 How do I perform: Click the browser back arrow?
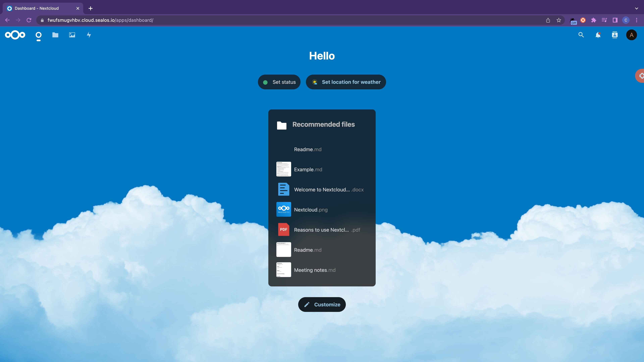coord(7,20)
